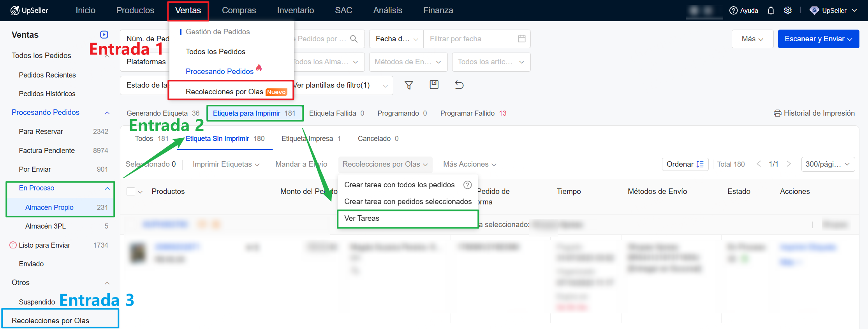This screenshot has height=329, width=868.
Task: Open Historial de Impresión
Action: (814, 113)
